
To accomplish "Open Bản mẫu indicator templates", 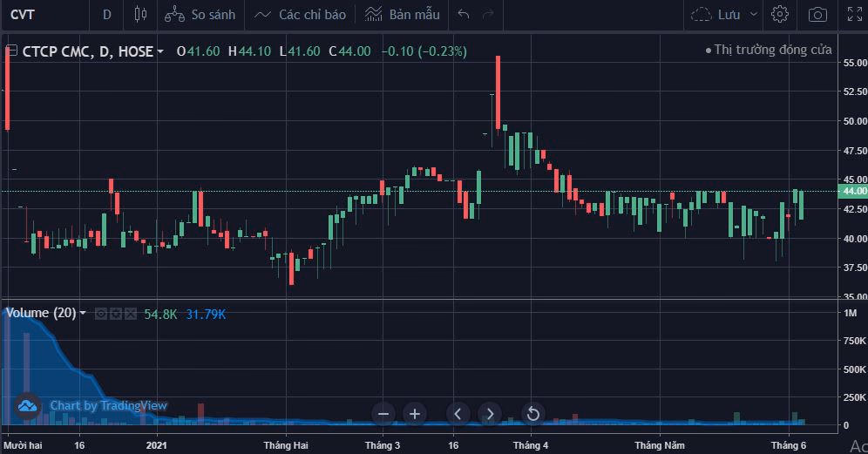I will point(402,14).
